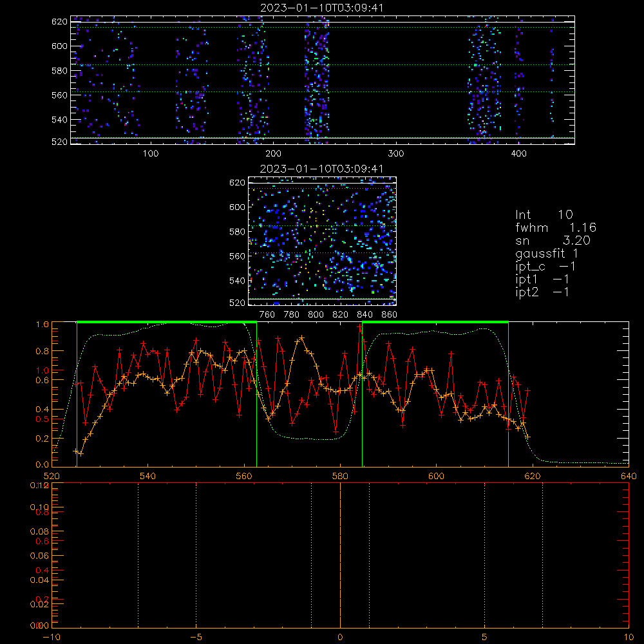
Task: Click red y-axis label 0.5 on profile plot
Action: (43, 419)
